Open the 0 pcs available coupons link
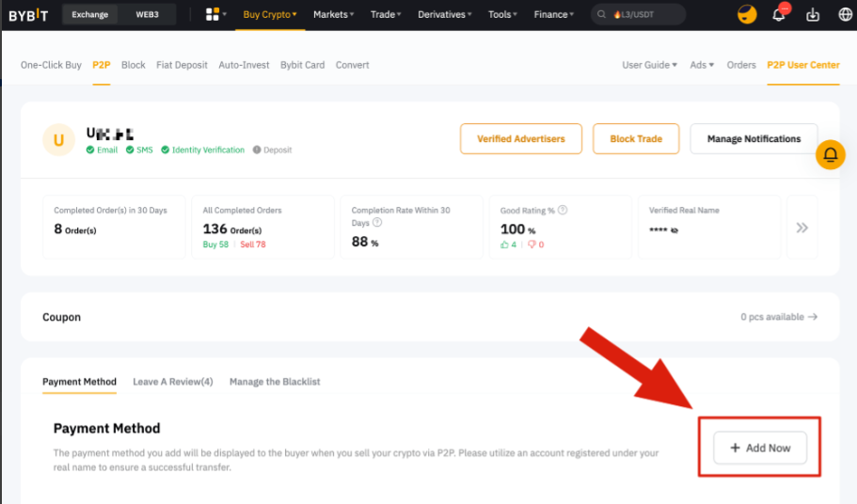This screenshot has height=504, width=857. tap(779, 317)
